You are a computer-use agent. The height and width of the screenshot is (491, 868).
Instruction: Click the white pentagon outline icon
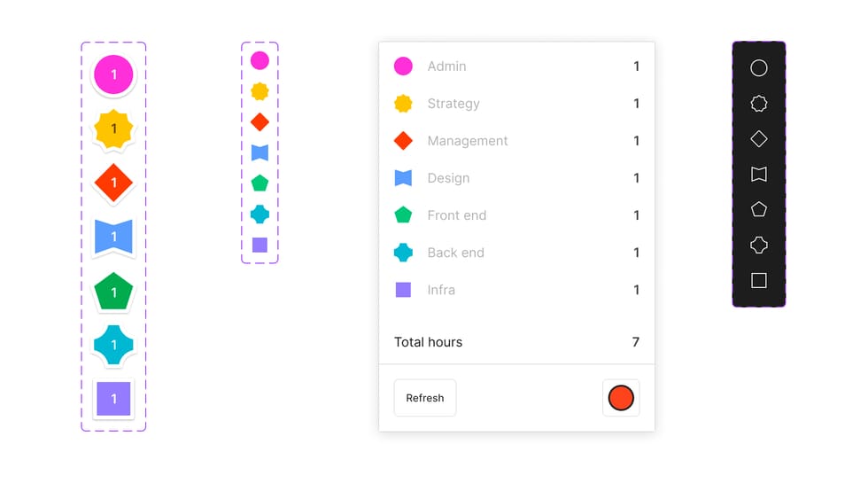[x=758, y=210]
